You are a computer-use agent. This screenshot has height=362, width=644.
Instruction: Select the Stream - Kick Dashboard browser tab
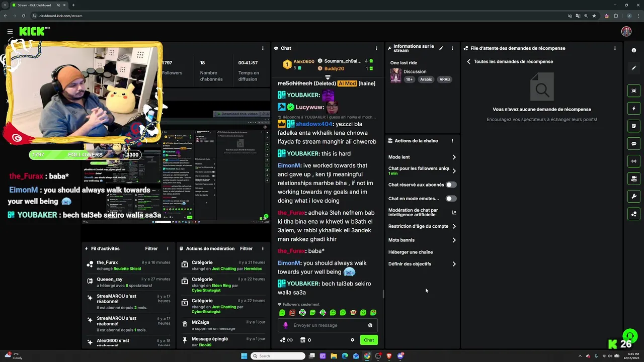coord(39,5)
